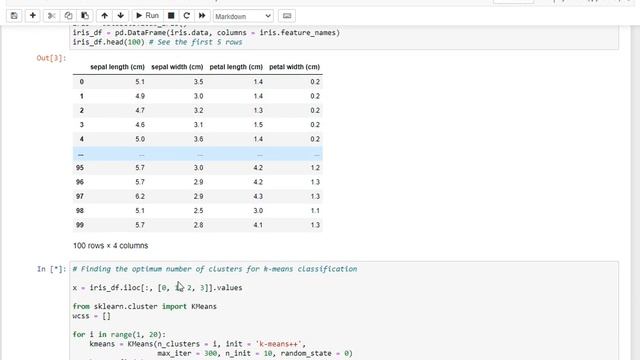This screenshot has height=360, width=640.
Task: Click the 'petal length (cm)' column header
Action: (236, 67)
